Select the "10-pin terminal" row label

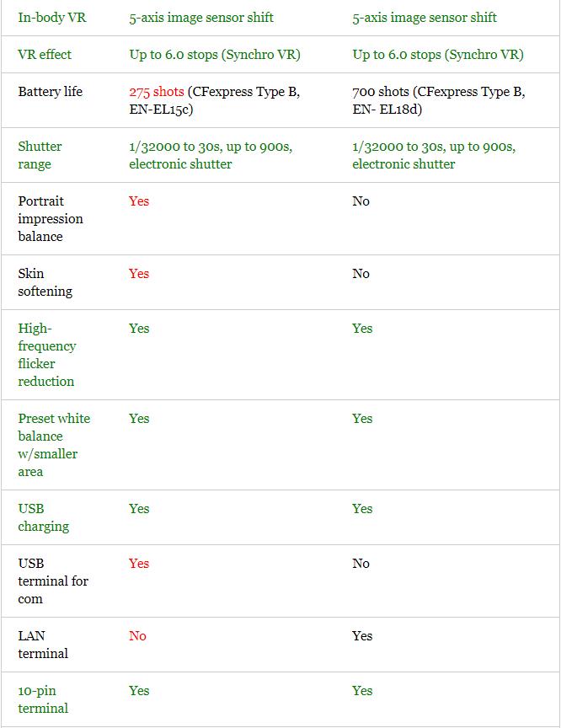click(43, 699)
